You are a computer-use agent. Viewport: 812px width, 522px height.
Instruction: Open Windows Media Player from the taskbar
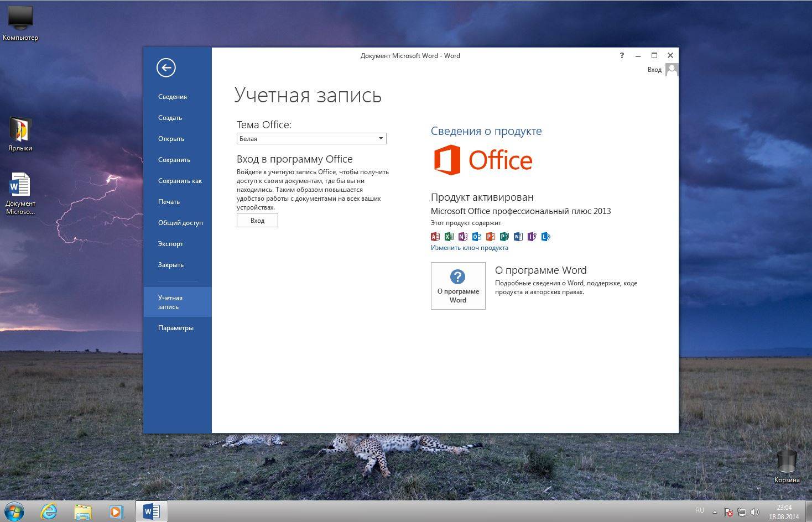tap(117, 511)
